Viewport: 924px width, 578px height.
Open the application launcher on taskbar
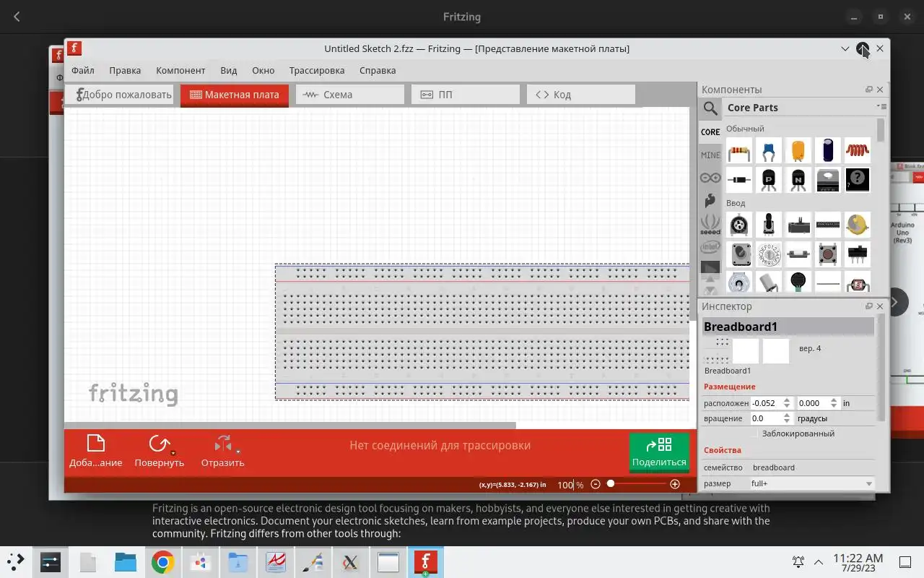pos(15,562)
